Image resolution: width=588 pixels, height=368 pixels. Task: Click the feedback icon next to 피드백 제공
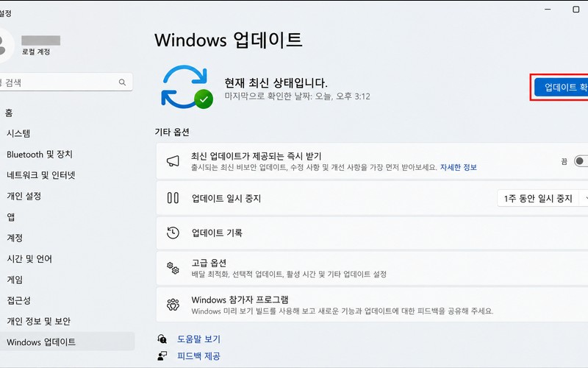(162, 356)
